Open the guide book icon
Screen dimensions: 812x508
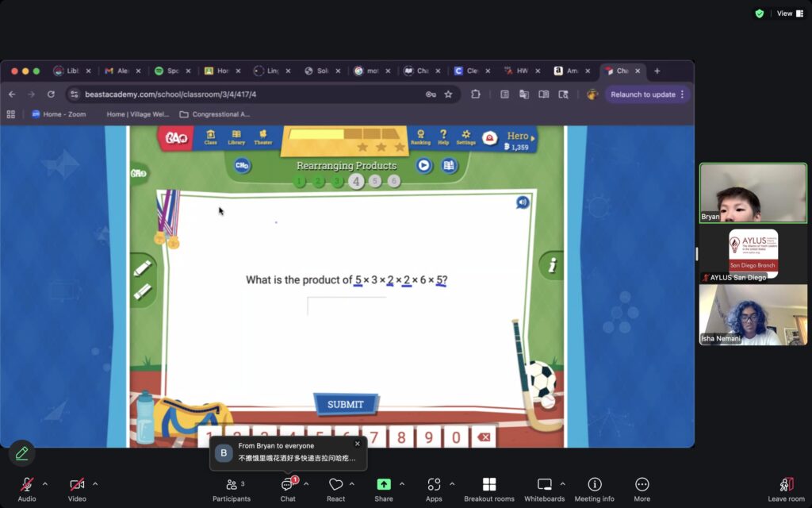click(x=449, y=165)
